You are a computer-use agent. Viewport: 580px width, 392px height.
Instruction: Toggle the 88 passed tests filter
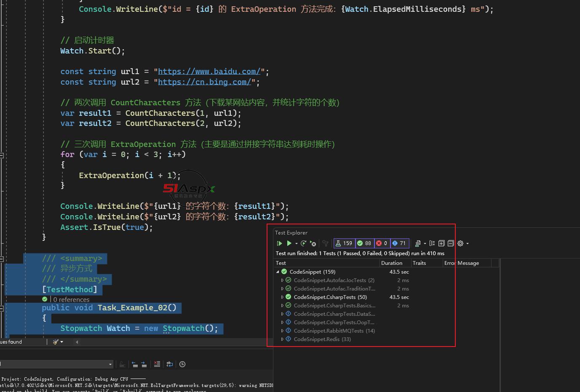[364, 243]
